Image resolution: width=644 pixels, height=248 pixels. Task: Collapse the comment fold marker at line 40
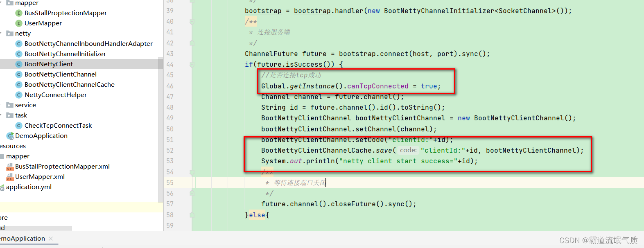coord(192,22)
